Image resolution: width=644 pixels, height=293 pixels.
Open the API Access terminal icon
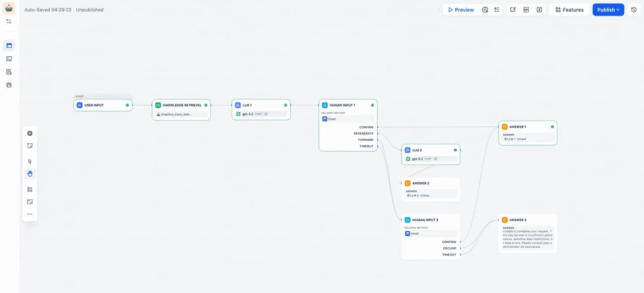(9, 59)
